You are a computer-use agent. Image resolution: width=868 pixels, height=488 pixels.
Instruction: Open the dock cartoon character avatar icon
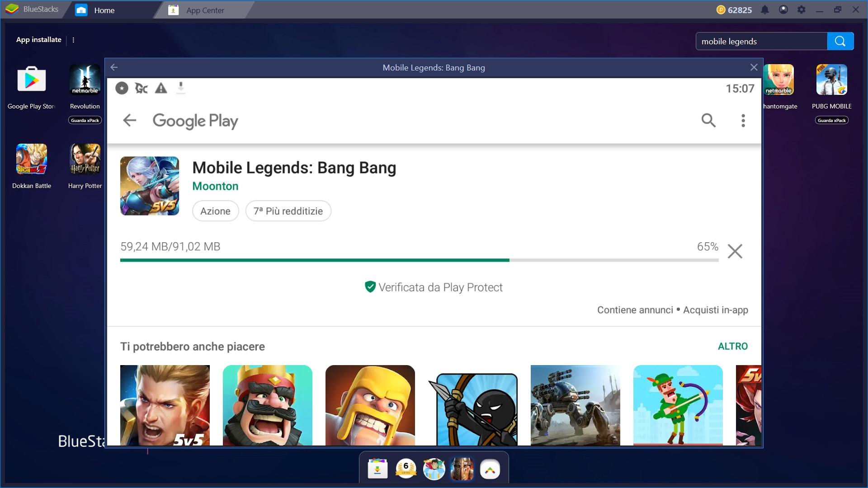pyautogui.click(x=434, y=469)
